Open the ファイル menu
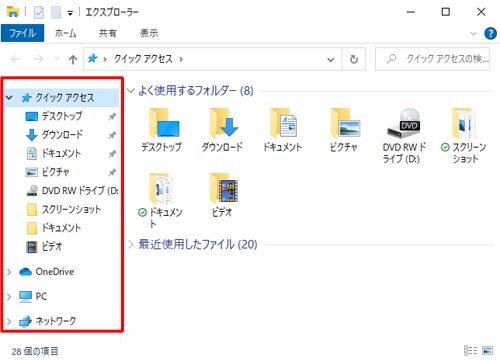 tap(22, 33)
